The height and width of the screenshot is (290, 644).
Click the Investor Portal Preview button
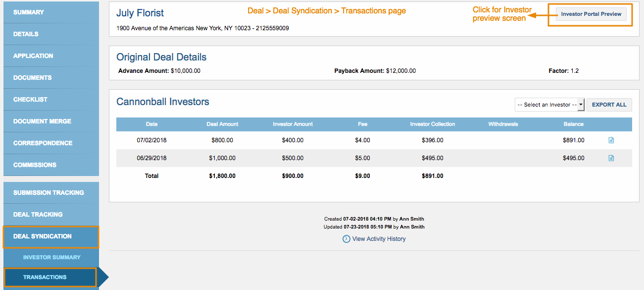click(x=591, y=14)
